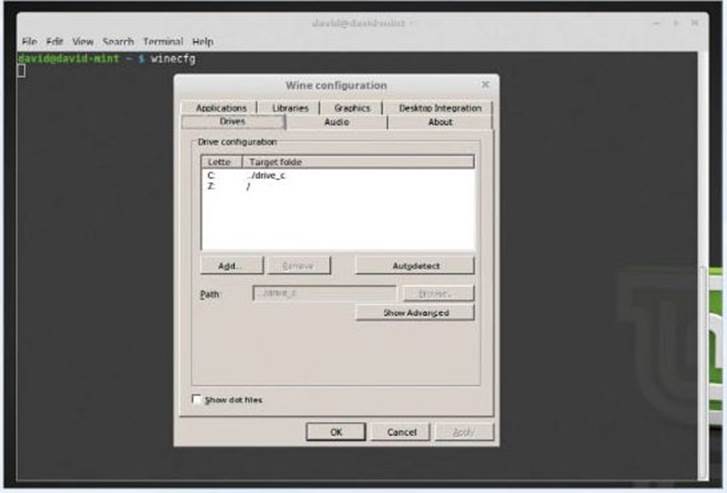Confirm with the OK button
Viewport: 727px width, 493px height.
tap(336, 432)
